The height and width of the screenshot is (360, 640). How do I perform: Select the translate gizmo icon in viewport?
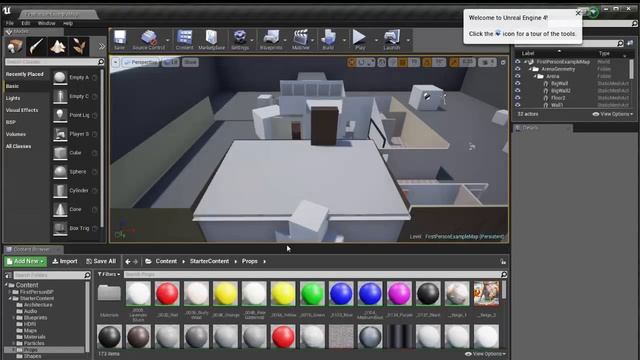pos(351,62)
